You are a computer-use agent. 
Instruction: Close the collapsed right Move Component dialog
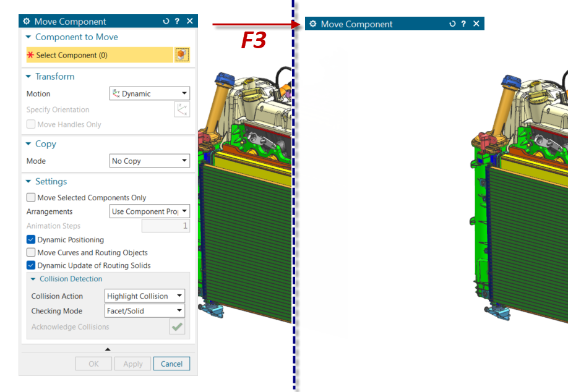coord(476,24)
